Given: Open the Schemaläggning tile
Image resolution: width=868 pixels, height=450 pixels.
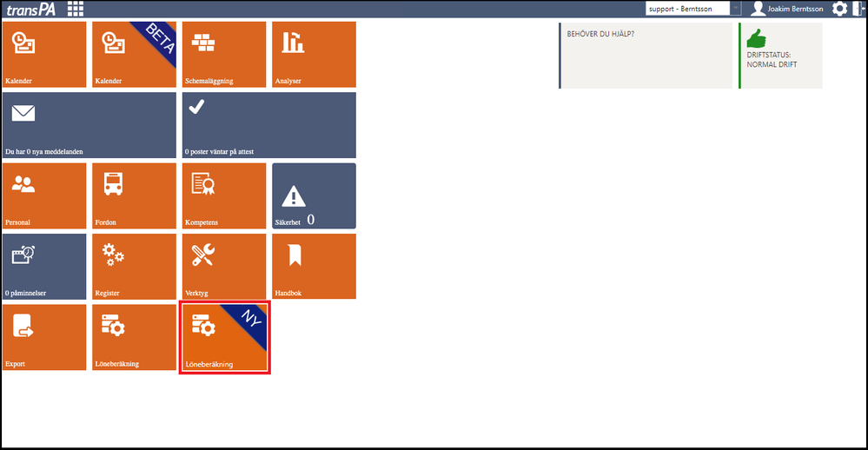Looking at the screenshot, I should [x=224, y=54].
